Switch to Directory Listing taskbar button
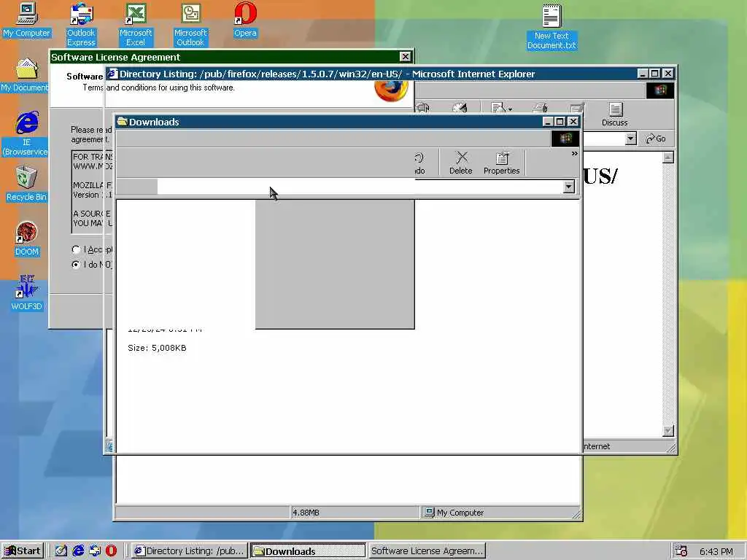This screenshot has height=560, width=747. click(189, 551)
